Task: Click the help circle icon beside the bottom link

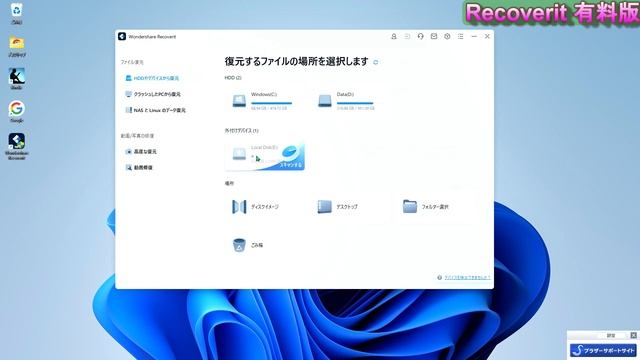Action: click(x=440, y=278)
